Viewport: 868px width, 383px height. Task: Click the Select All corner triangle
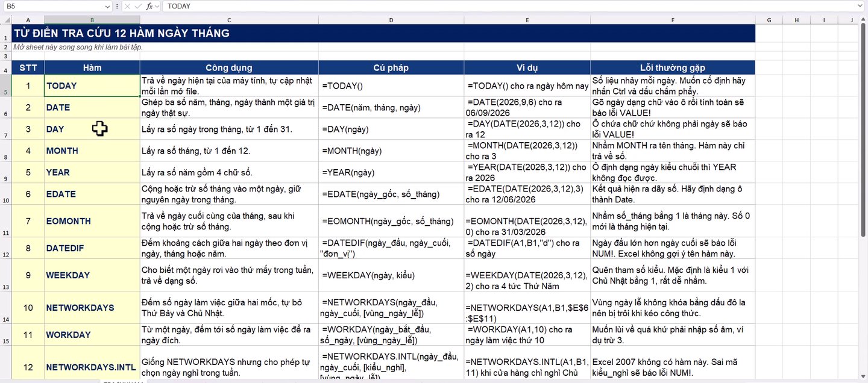click(6, 20)
